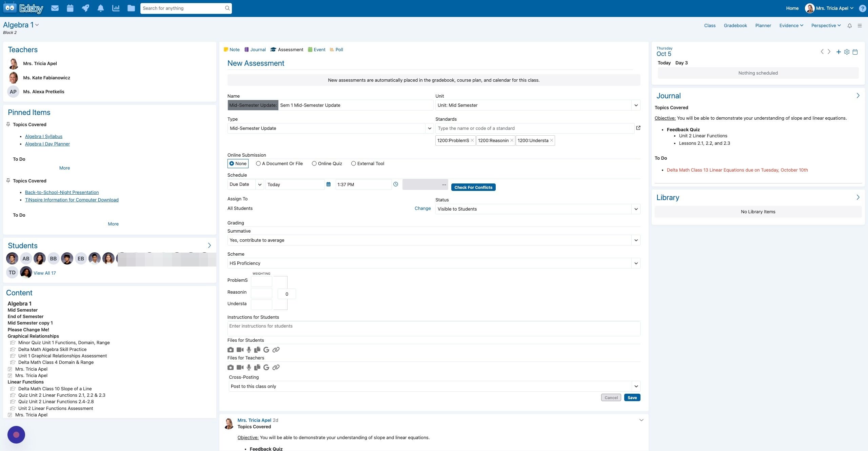The height and width of the screenshot is (451, 868).
Task: Attach video in Files for Students
Action: click(240, 350)
